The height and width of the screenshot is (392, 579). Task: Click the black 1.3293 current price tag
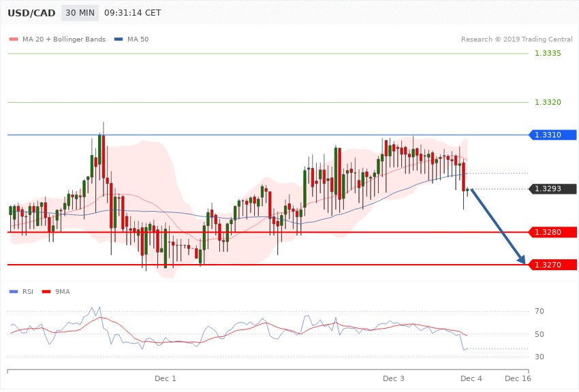(552, 189)
